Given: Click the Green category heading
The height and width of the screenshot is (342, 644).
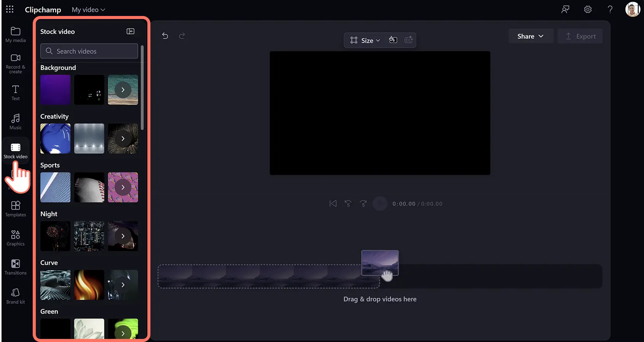Looking at the screenshot, I should (49, 311).
